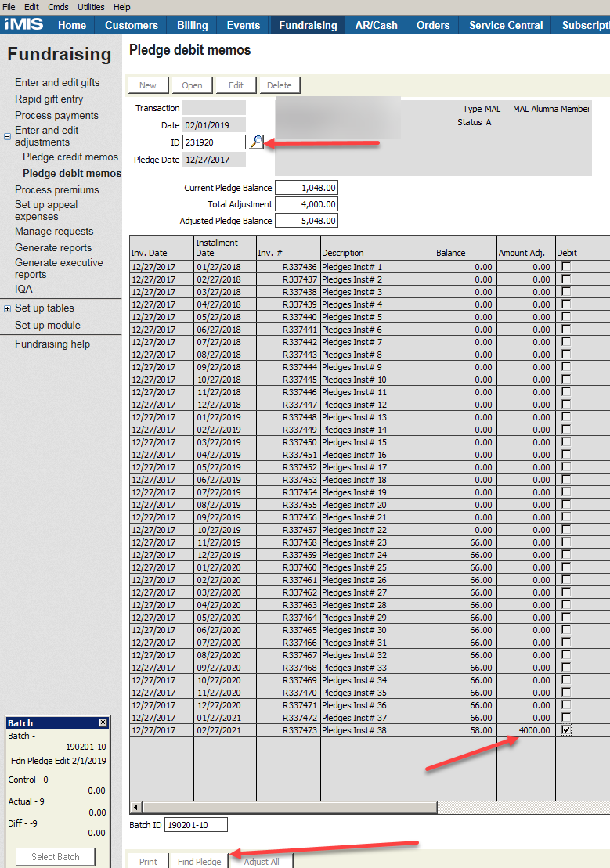
Task: Go to the Customers tab
Action: [131, 25]
